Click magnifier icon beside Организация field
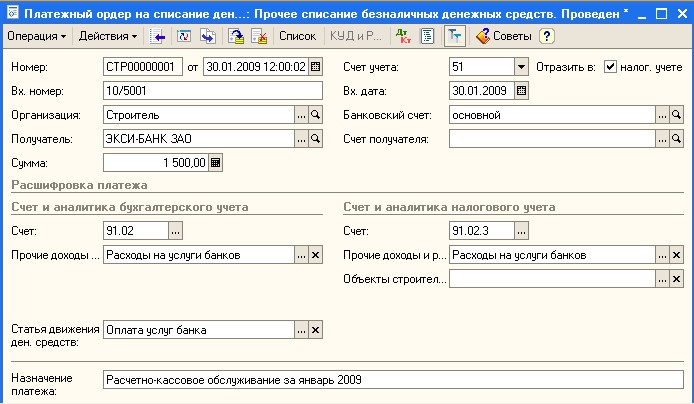Image resolution: width=694 pixels, height=404 pixels. click(x=316, y=115)
